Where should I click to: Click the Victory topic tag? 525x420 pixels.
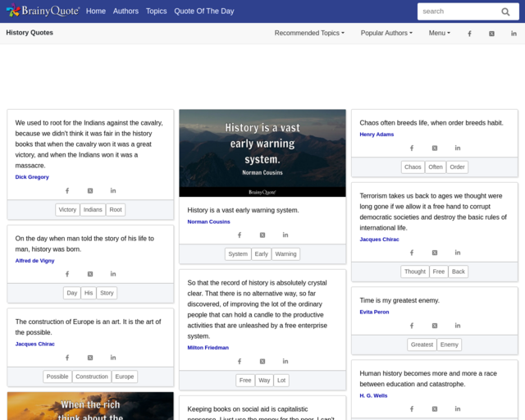(67, 210)
